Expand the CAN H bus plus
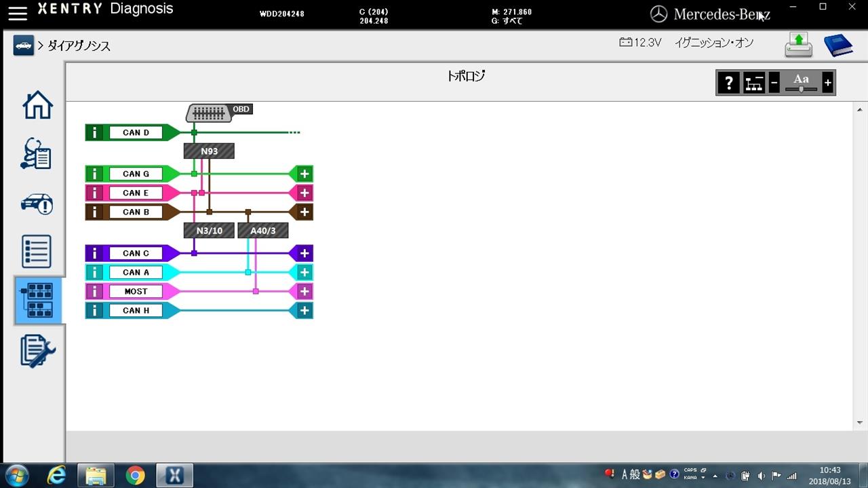 304,310
